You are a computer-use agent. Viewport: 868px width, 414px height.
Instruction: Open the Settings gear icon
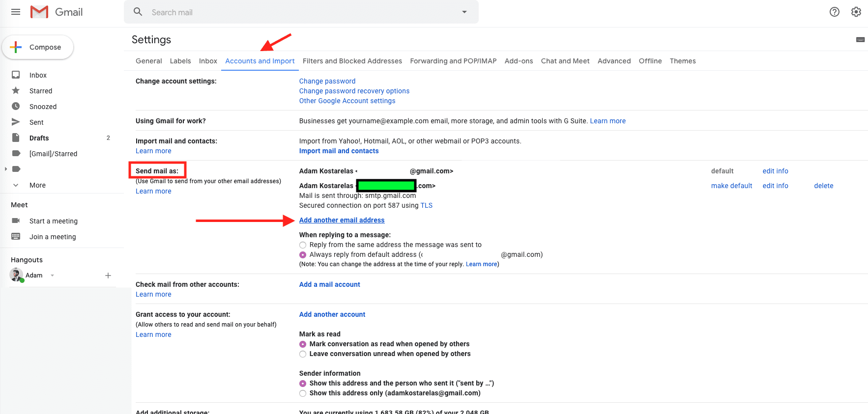tap(856, 12)
